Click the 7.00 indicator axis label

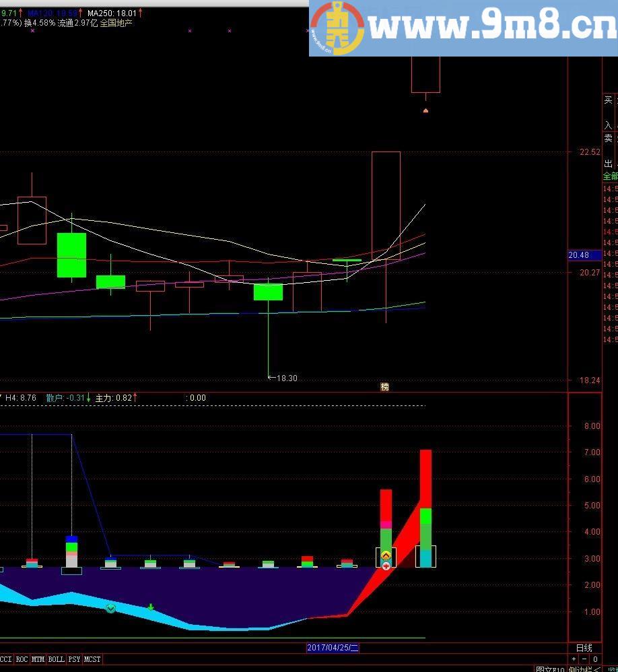[x=592, y=452]
